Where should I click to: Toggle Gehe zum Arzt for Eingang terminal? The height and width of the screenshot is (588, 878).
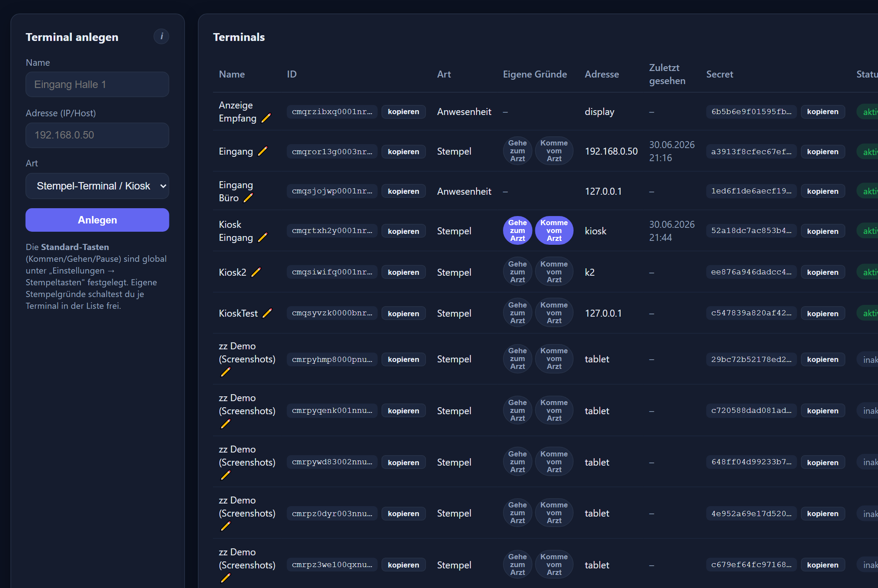point(517,151)
